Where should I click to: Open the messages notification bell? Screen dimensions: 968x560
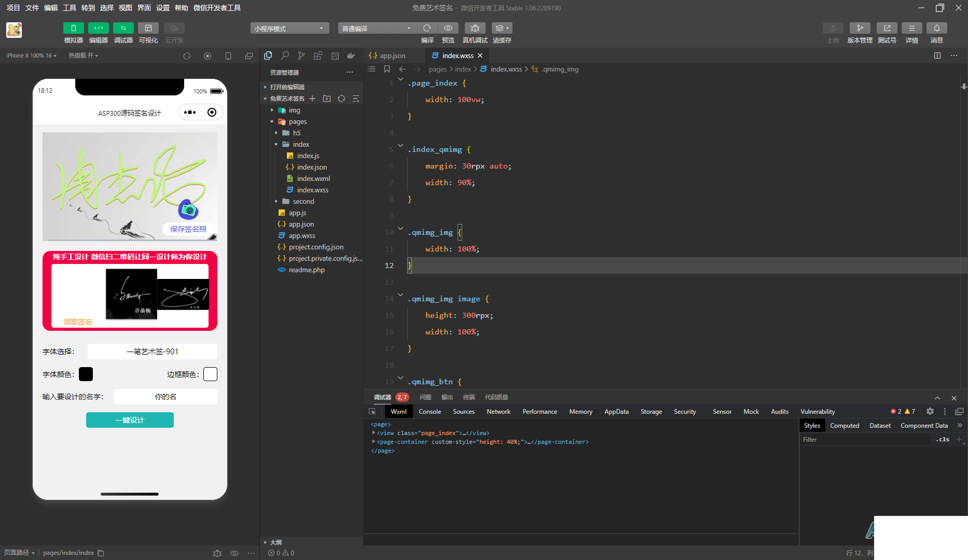(x=936, y=28)
